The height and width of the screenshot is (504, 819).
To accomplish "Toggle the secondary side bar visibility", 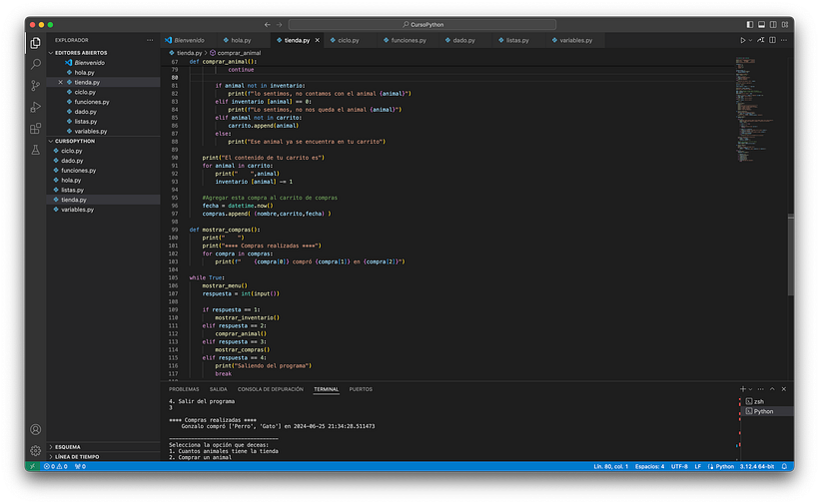I will pos(773,25).
